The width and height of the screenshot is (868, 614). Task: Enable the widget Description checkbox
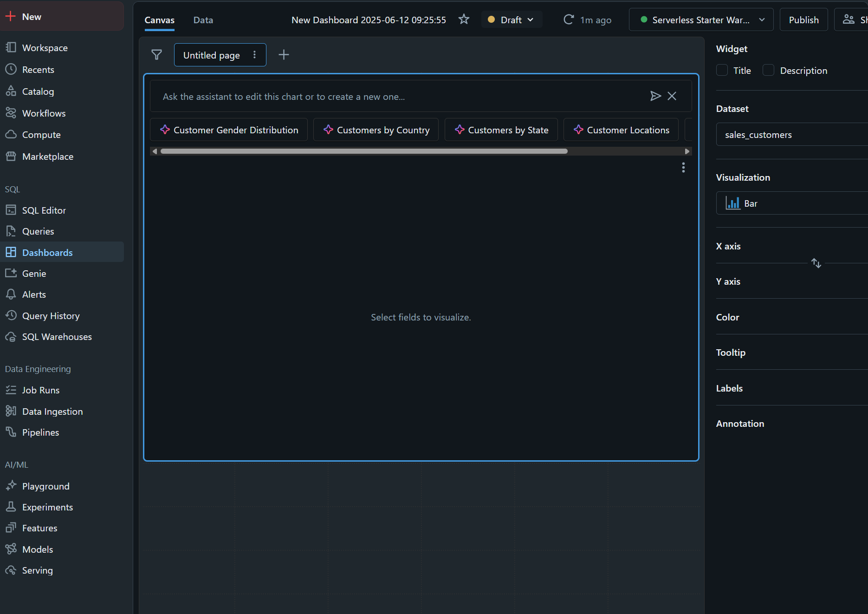tap(769, 70)
